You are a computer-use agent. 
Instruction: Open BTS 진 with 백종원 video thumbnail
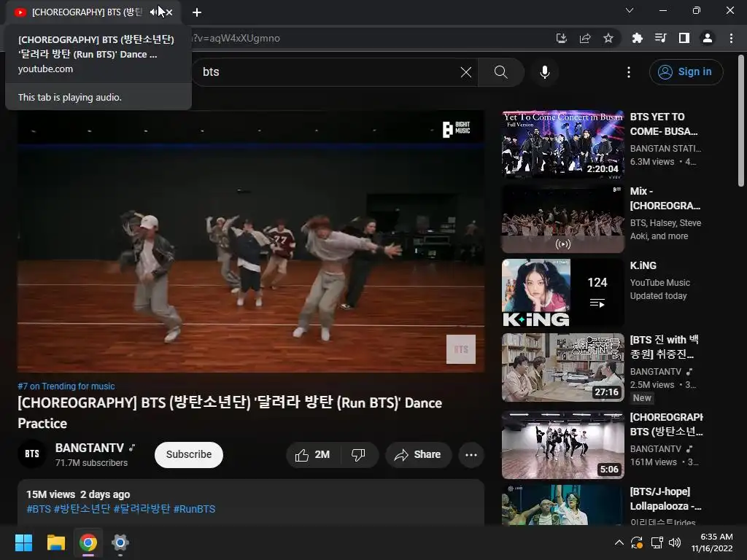pyautogui.click(x=562, y=367)
